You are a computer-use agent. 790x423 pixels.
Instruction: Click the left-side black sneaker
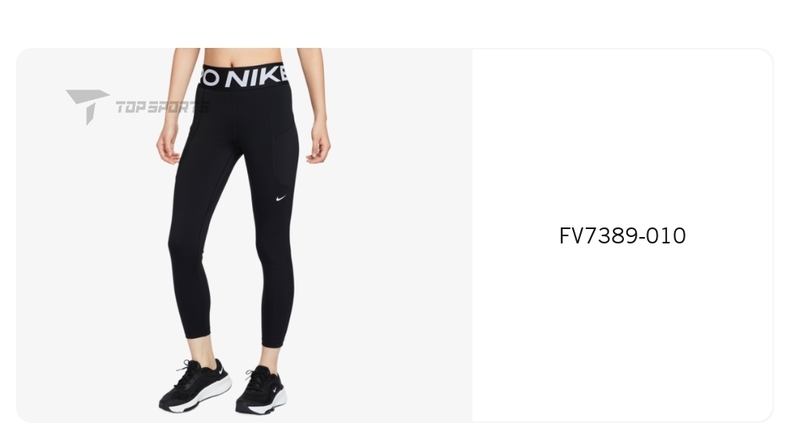[195, 386]
